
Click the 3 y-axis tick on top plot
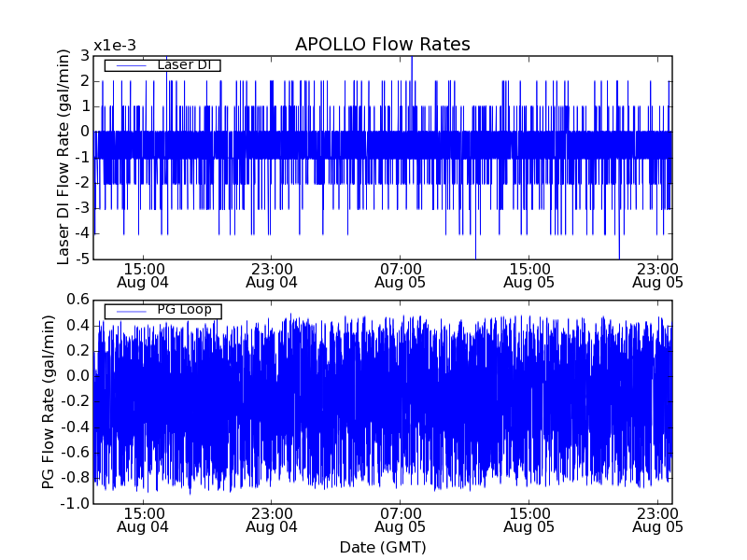[84, 56]
